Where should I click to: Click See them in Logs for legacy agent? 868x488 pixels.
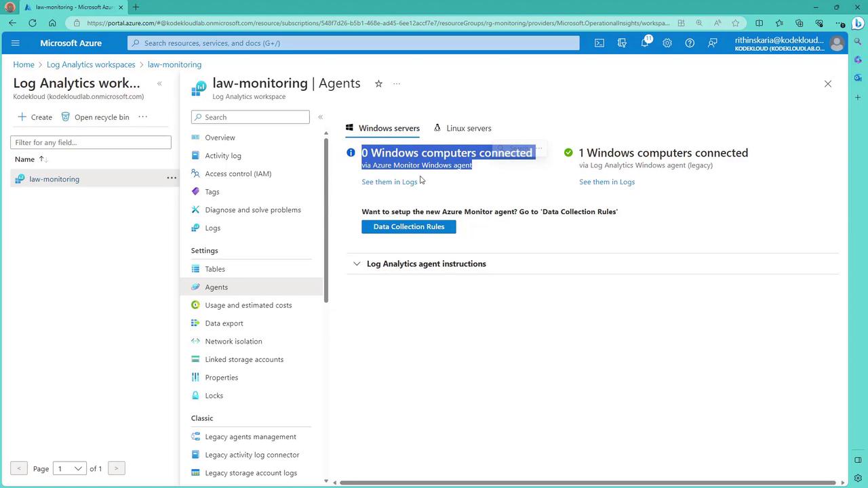(x=607, y=182)
